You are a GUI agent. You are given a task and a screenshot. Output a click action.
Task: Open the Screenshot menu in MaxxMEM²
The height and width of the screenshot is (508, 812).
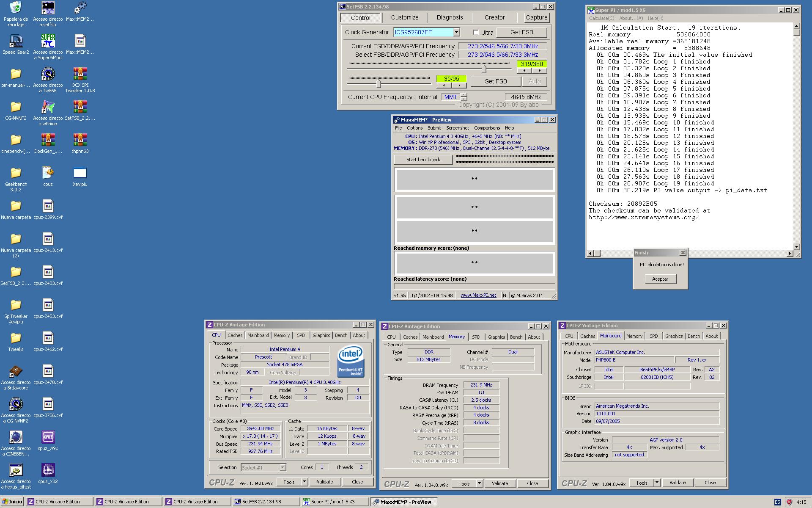(x=457, y=128)
